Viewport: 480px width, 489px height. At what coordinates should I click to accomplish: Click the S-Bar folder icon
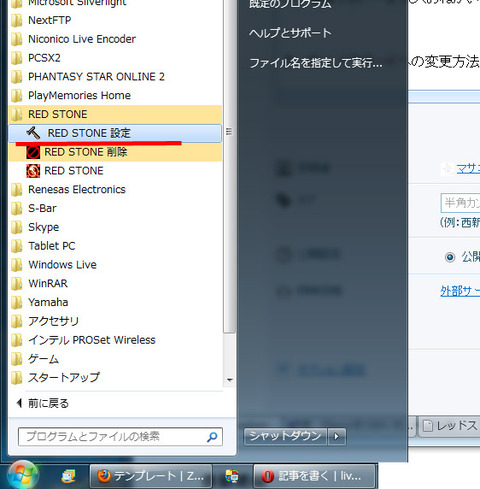point(16,208)
